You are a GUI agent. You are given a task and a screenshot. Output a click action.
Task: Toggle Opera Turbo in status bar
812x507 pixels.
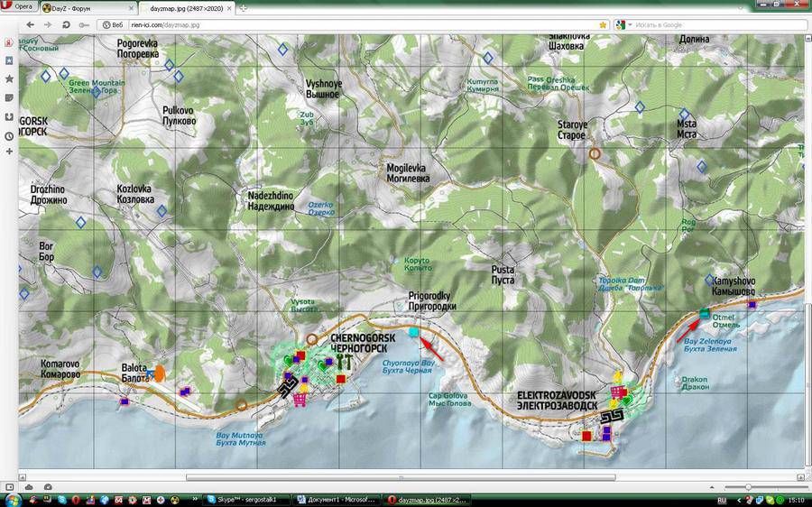coord(48,487)
